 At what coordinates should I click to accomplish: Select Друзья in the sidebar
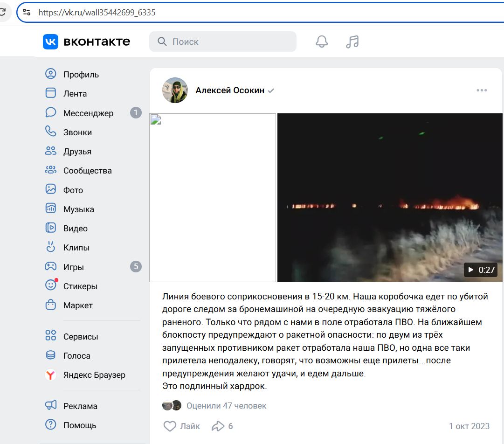(77, 152)
